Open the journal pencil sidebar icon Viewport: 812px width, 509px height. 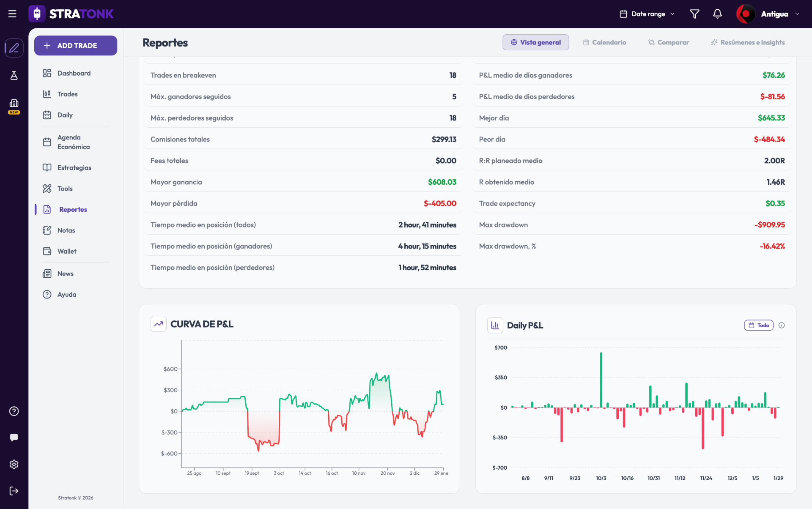click(14, 48)
